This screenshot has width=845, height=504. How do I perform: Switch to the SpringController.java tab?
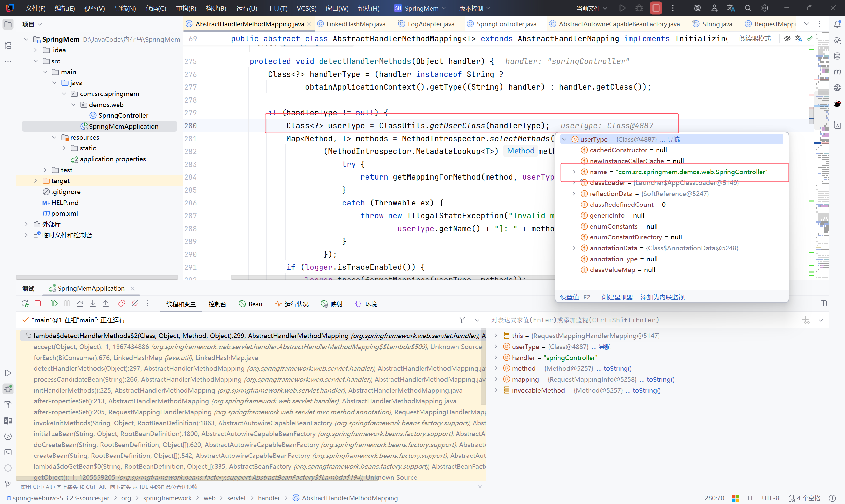coord(506,24)
